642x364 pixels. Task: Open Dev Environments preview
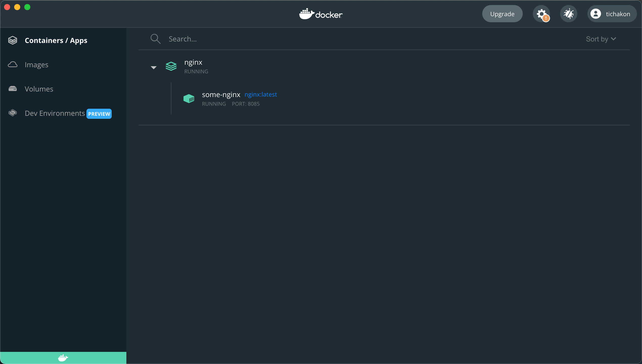pos(55,113)
